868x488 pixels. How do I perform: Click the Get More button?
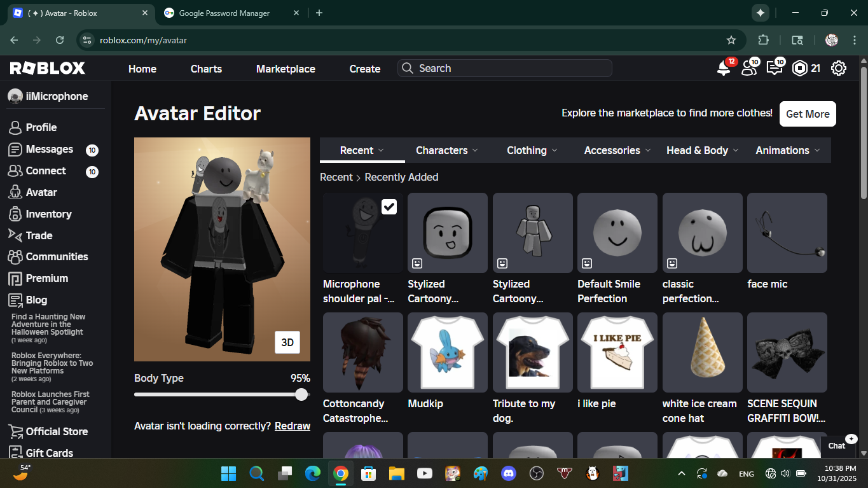[x=808, y=114]
